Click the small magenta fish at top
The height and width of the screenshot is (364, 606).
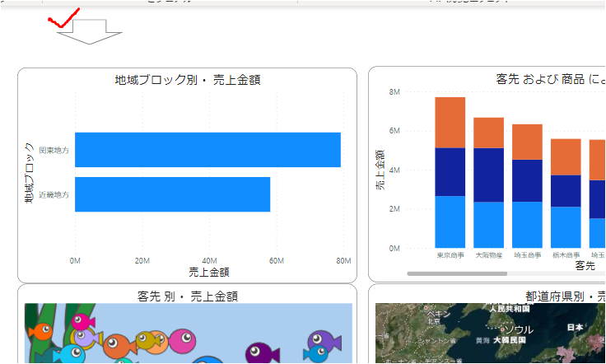82,321
